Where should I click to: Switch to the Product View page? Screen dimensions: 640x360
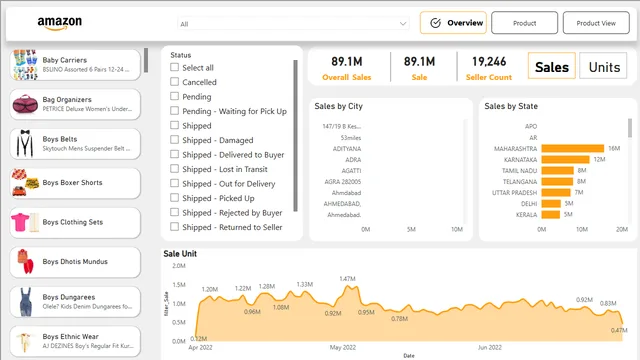[x=596, y=23]
